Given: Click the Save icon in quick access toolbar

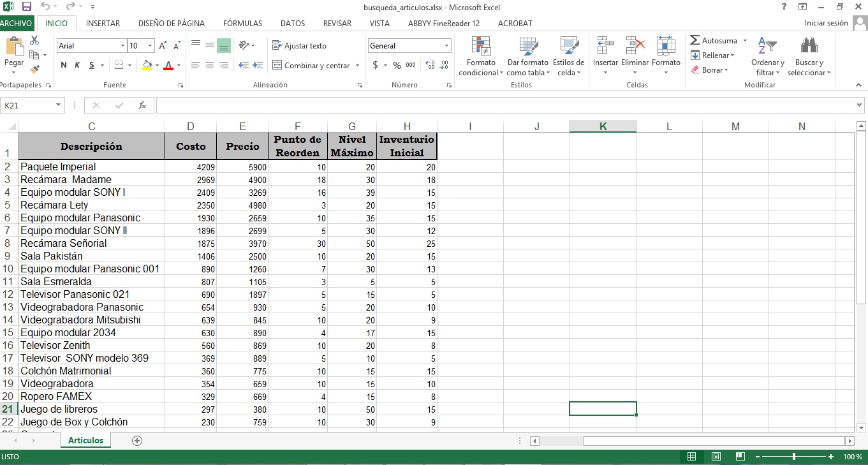Looking at the screenshot, I should (27, 7).
